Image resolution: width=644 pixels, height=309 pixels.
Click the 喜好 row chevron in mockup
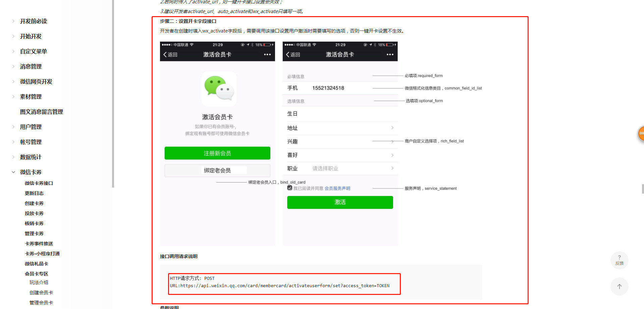point(392,155)
